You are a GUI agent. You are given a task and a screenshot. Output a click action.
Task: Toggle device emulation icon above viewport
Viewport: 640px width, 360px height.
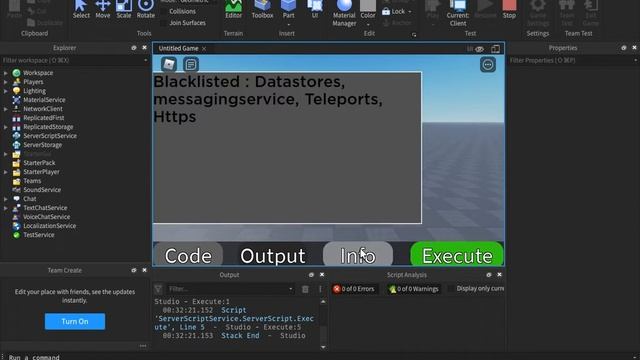[496, 49]
